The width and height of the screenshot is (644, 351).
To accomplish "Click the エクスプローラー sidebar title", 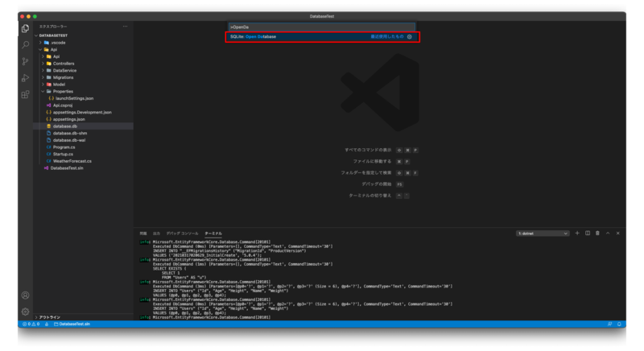I will tap(53, 27).
